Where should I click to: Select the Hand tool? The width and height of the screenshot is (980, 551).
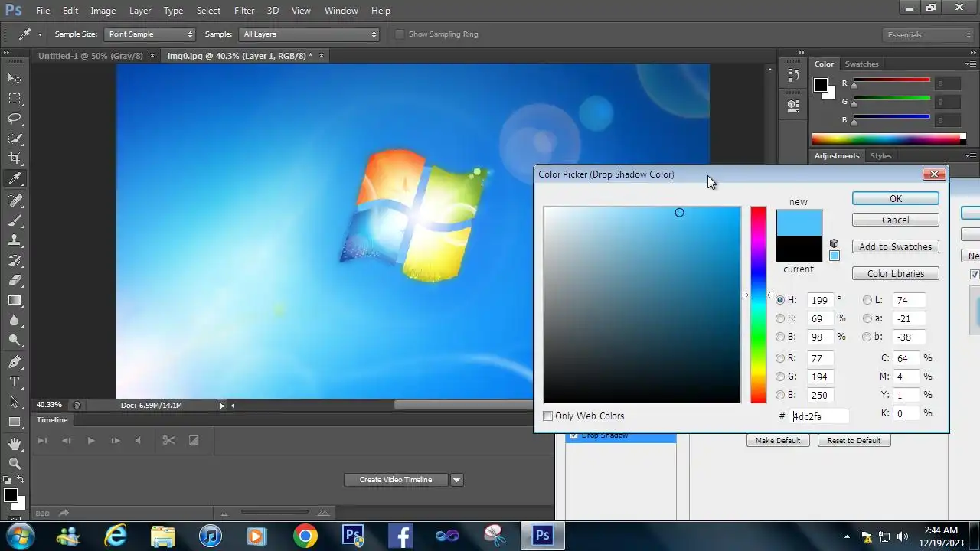(x=15, y=444)
